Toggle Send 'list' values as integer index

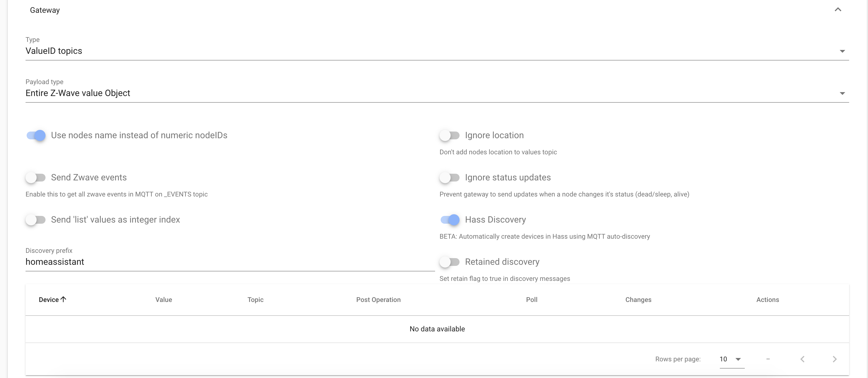[x=36, y=220]
